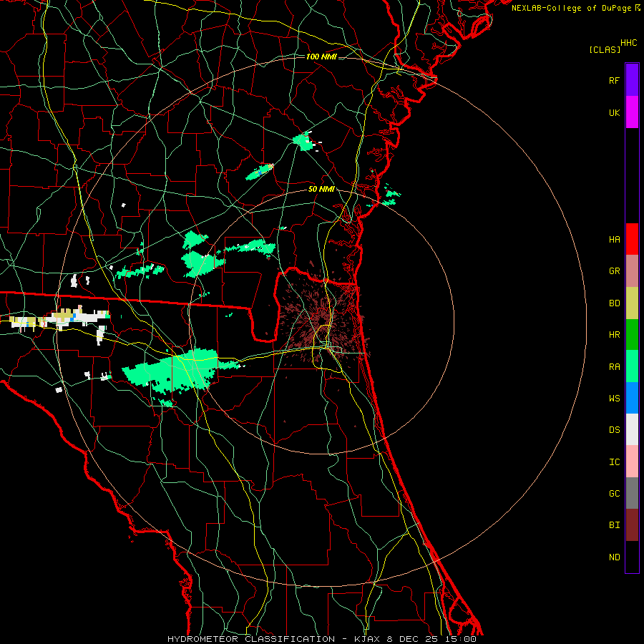Screen dimensions: 644x644
Task: Click the HR legend label
Action: [x=614, y=335]
